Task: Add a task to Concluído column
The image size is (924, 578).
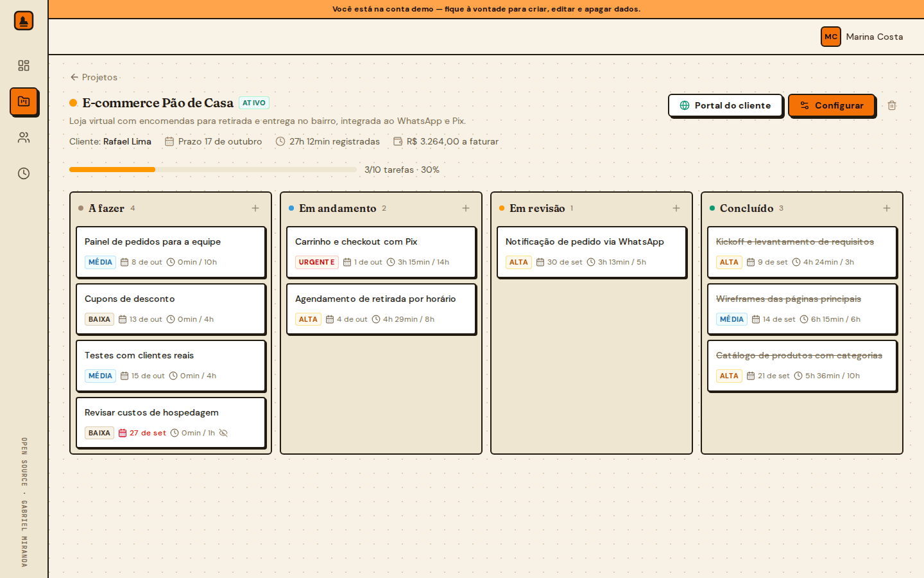Action: pyautogui.click(x=887, y=208)
